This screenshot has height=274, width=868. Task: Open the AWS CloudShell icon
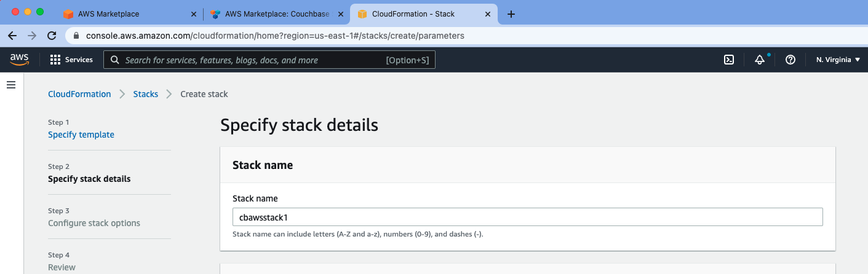pos(729,60)
